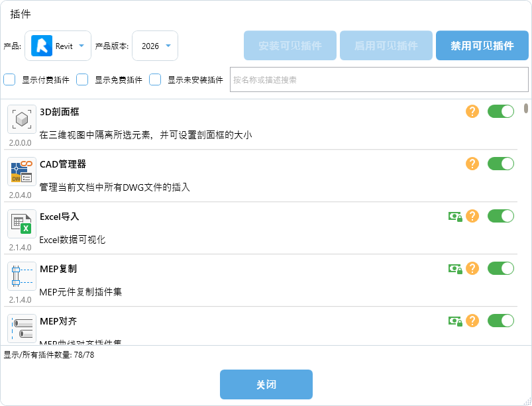Click the paid license icon for MEP复制
Image resolution: width=532 pixels, height=406 pixels.
[x=455, y=268]
